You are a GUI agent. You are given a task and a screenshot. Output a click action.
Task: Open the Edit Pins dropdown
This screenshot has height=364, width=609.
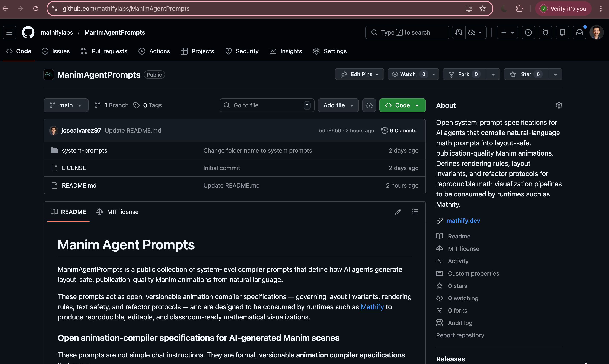pos(359,74)
